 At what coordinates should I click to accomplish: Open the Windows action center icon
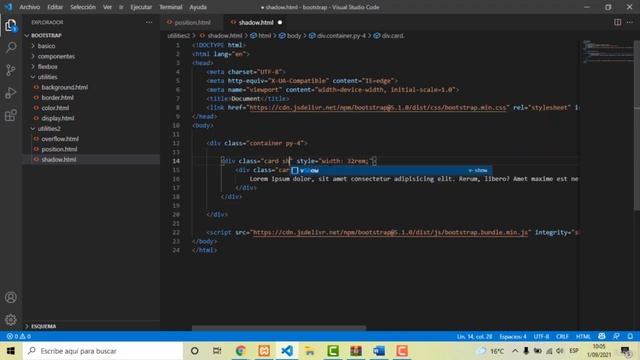point(625,351)
